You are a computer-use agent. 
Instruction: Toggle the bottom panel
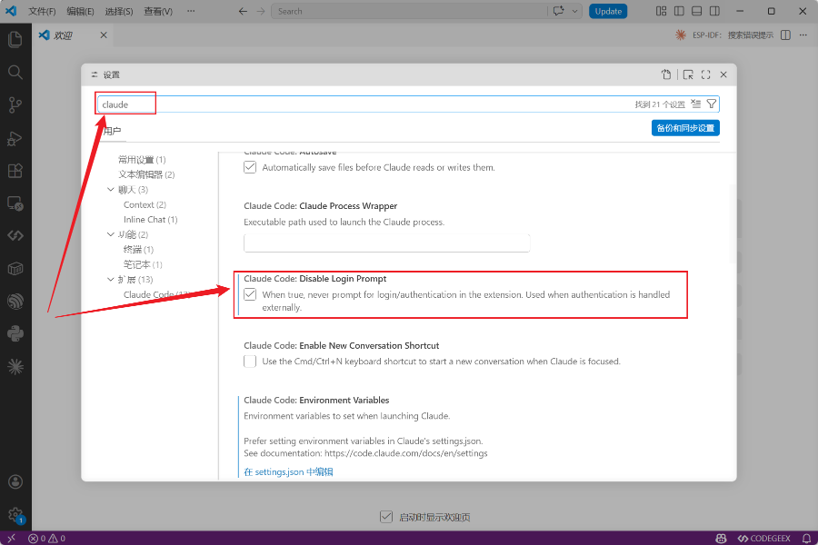(x=696, y=11)
